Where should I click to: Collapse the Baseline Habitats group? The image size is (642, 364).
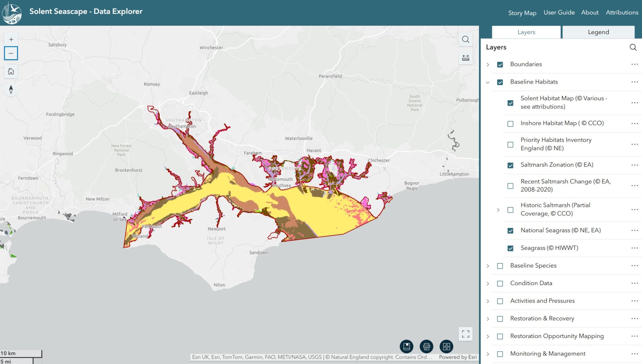pyautogui.click(x=488, y=82)
